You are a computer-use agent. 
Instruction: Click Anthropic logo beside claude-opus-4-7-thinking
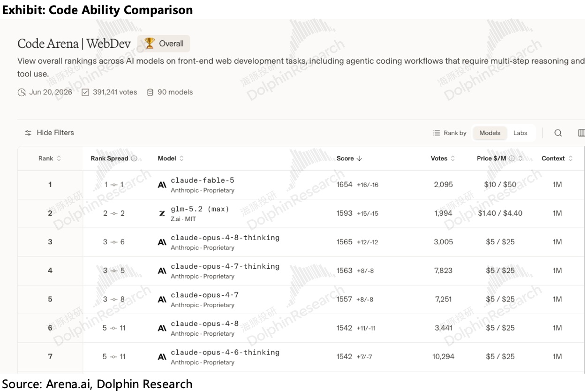(162, 271)
